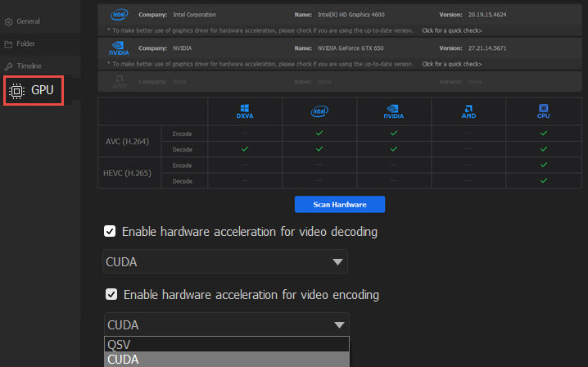The height and width of the screenshot is (367, 588).
Task: Click quick check link for NVIDIA driver
Action: coord(452,64)
